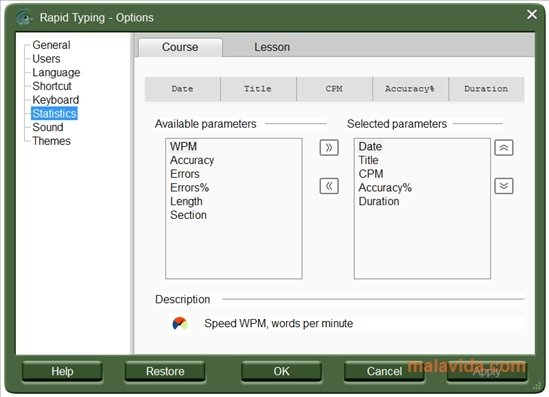Screen dimensions: 549x397
Task: Select Date in Selected parameters list
Action: click(x=370, y=146)
